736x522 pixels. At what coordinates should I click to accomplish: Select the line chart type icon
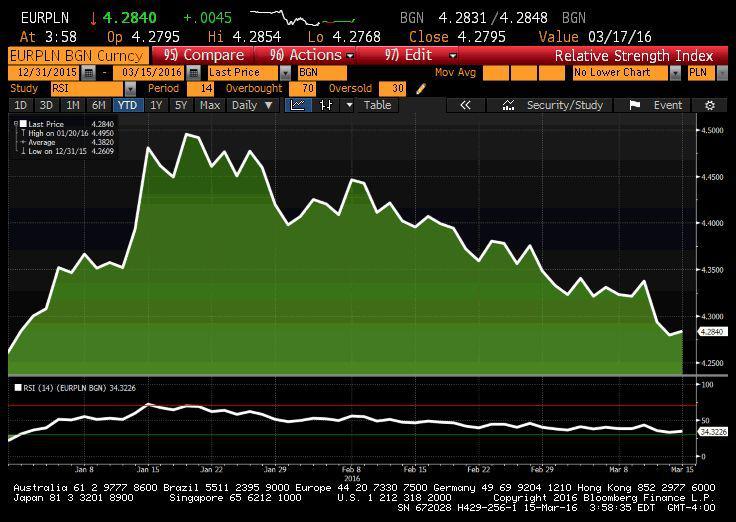click(299, 105)
